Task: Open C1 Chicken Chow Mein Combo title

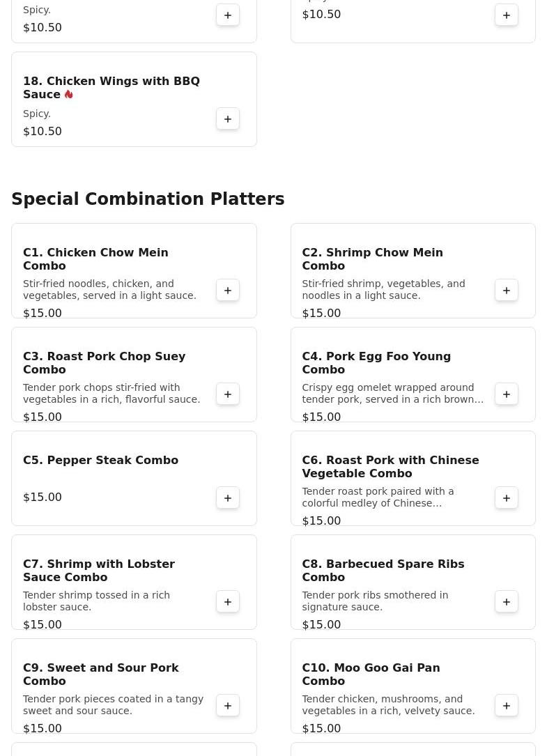Action: [x=95, y=259]
